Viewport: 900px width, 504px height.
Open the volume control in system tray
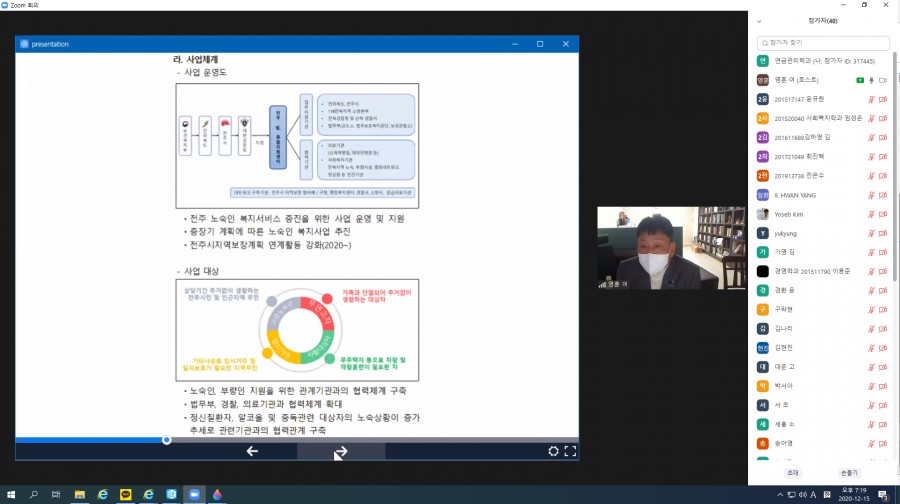click(x=802, y=495)
